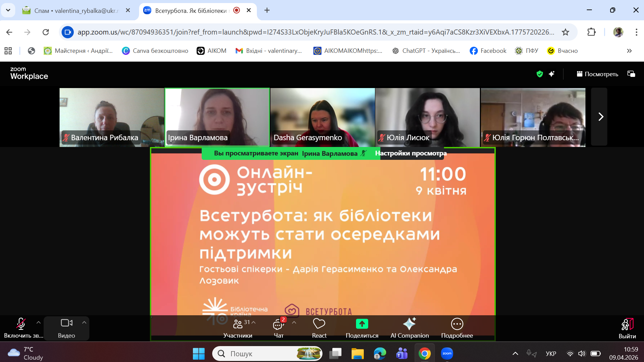This screenshot has height=362, width=644.
Task: Select Dasha Gerasymenko's video thumbnail
Action: tap(323, 117)
